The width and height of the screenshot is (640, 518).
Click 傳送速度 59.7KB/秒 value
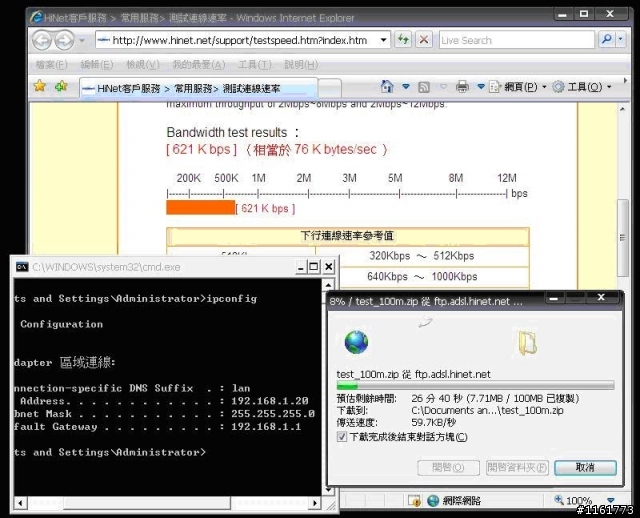pos(433,422)
